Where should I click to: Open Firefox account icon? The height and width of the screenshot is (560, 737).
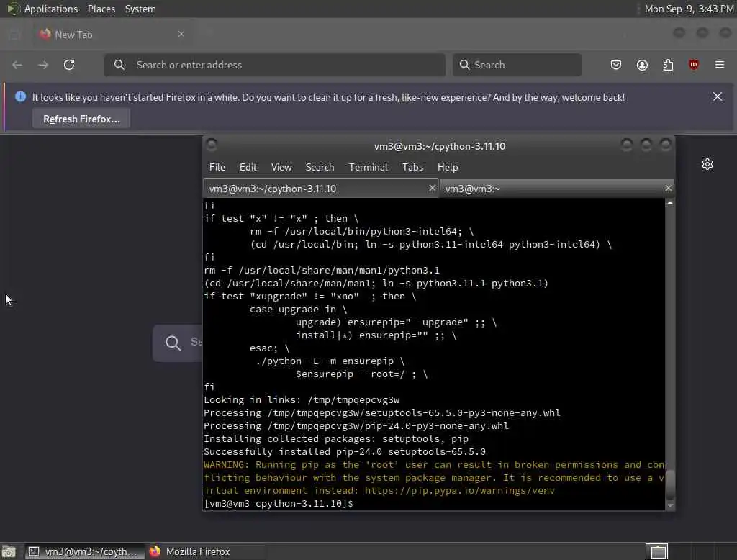(642, 65)
